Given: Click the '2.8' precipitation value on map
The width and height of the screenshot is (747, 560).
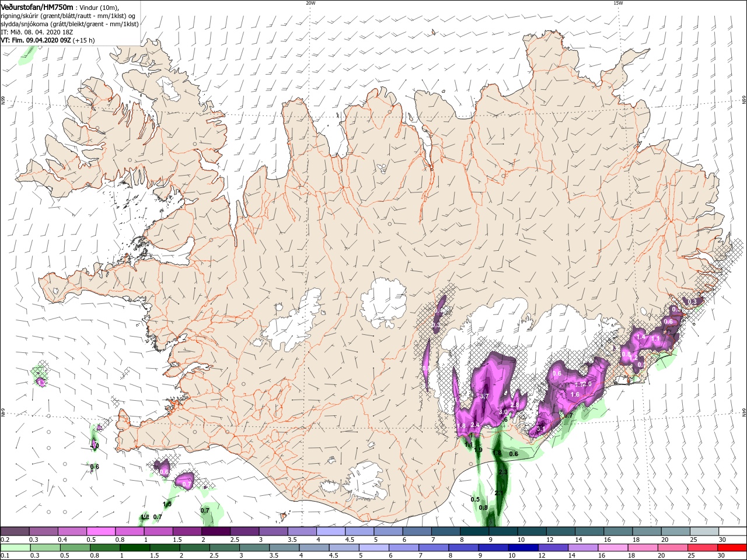Looking at the screenshot, I should (x=515, y=405).
